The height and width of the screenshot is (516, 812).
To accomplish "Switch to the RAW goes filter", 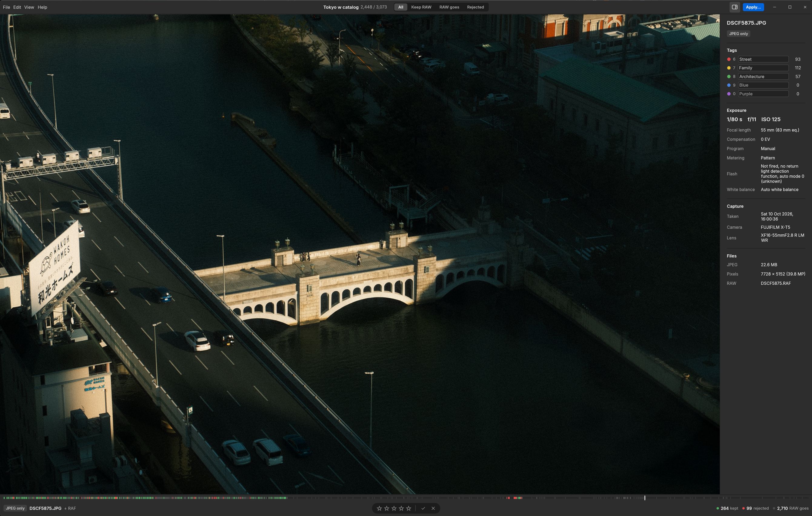I will [449, 7].
